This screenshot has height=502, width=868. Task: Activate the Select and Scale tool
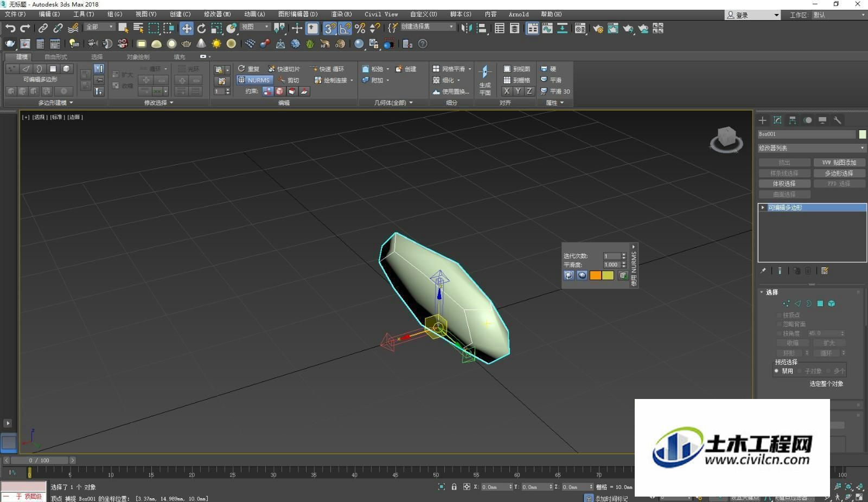point(216,28)
